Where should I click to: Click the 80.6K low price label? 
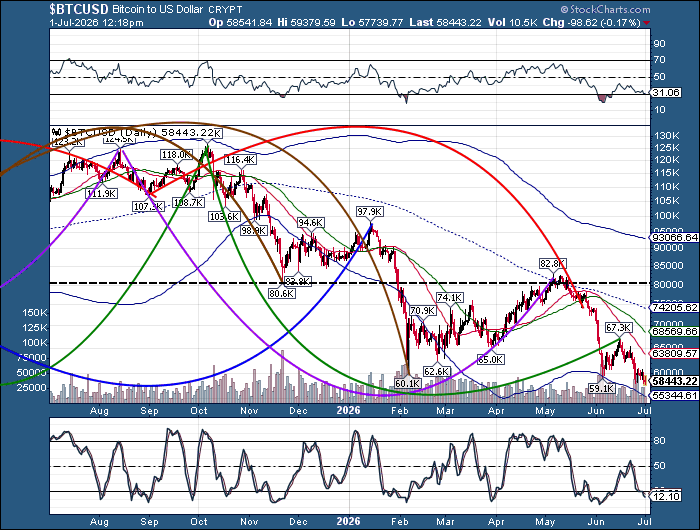pos(282,293)
